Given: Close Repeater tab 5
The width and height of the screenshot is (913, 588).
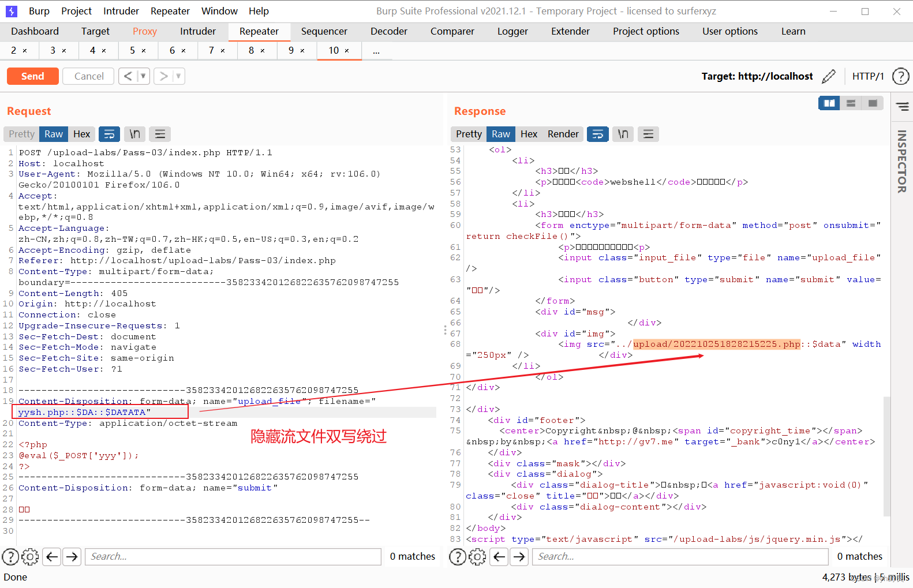Looking at the screenshot, I should coord(144,51).
